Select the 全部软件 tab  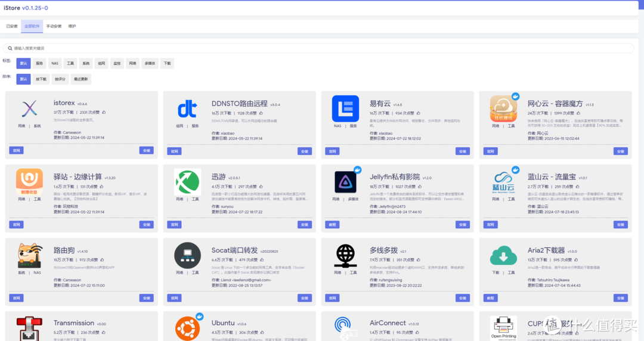tap(32, 26)
